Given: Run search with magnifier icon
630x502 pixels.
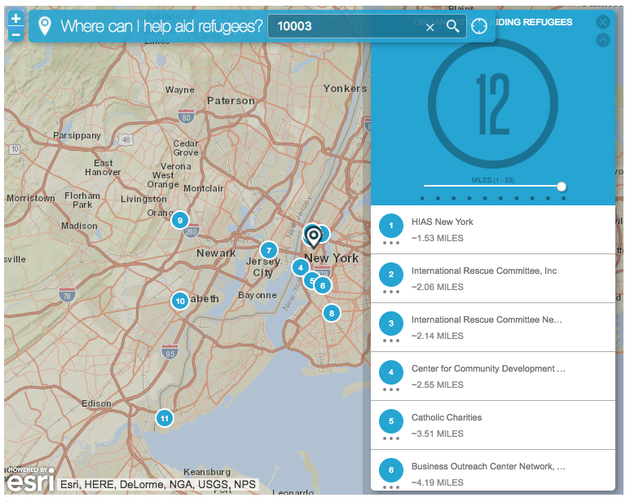Looking at the screenshot, I should pos(453,26).
